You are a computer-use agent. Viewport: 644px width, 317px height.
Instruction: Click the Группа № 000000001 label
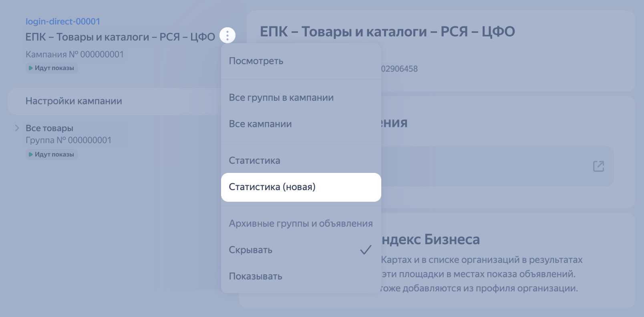click(68, 140)
